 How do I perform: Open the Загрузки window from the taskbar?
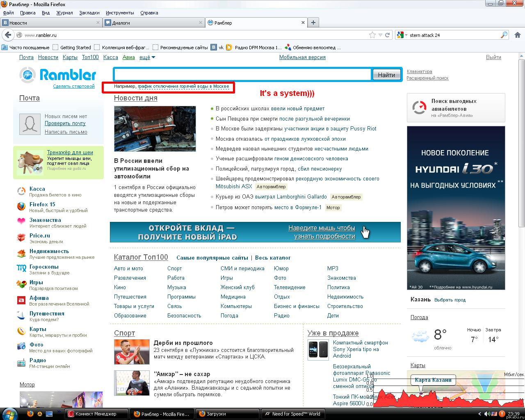point(227,414)
